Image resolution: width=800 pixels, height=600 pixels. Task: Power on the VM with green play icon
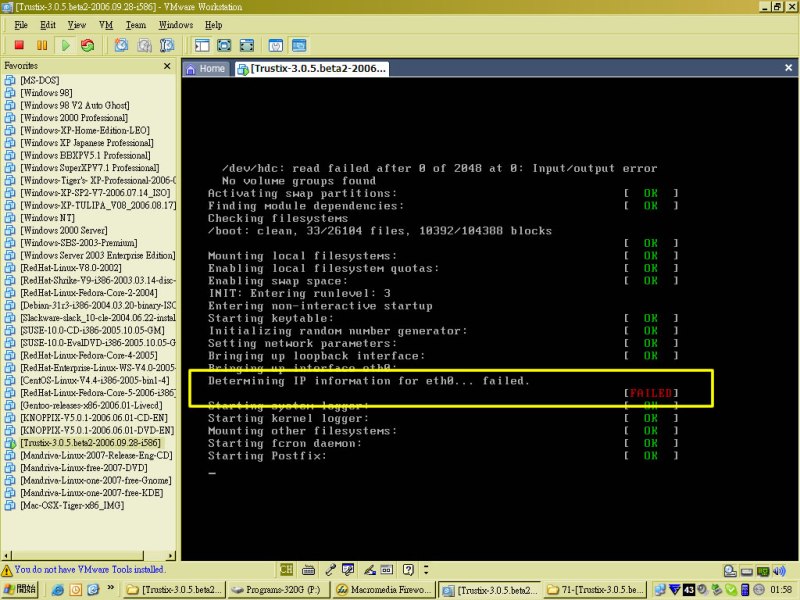click(x=65, y=45)
